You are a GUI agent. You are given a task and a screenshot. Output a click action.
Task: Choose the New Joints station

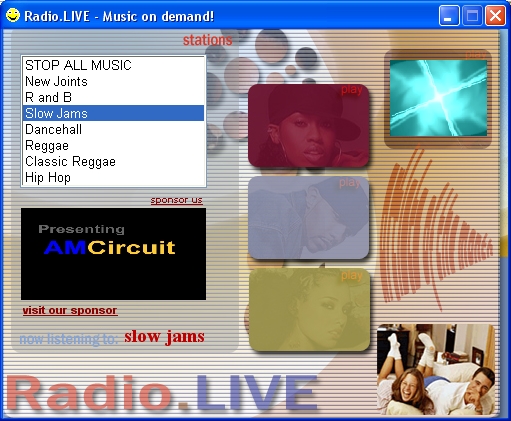pos(113,81)
